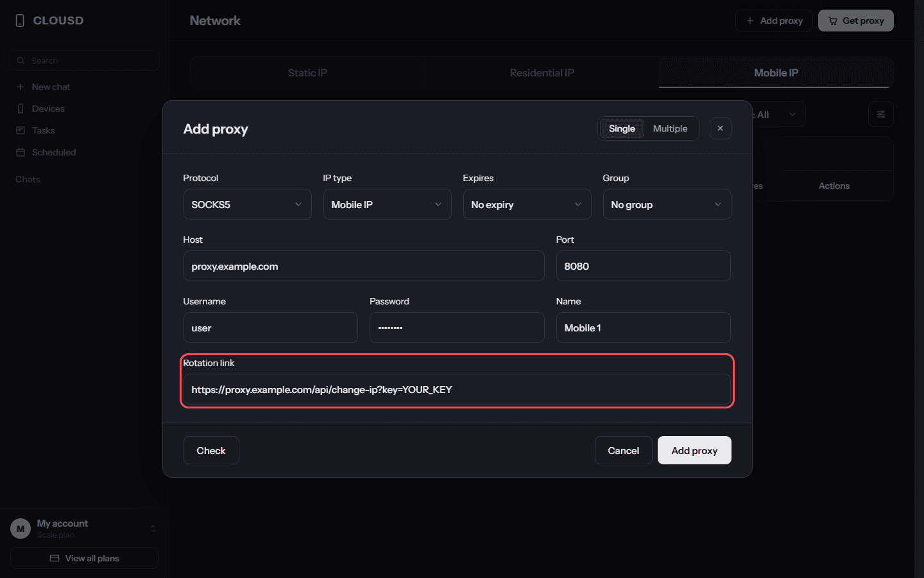
Task: Click the Check button
Action: click(x=211, y=450)
